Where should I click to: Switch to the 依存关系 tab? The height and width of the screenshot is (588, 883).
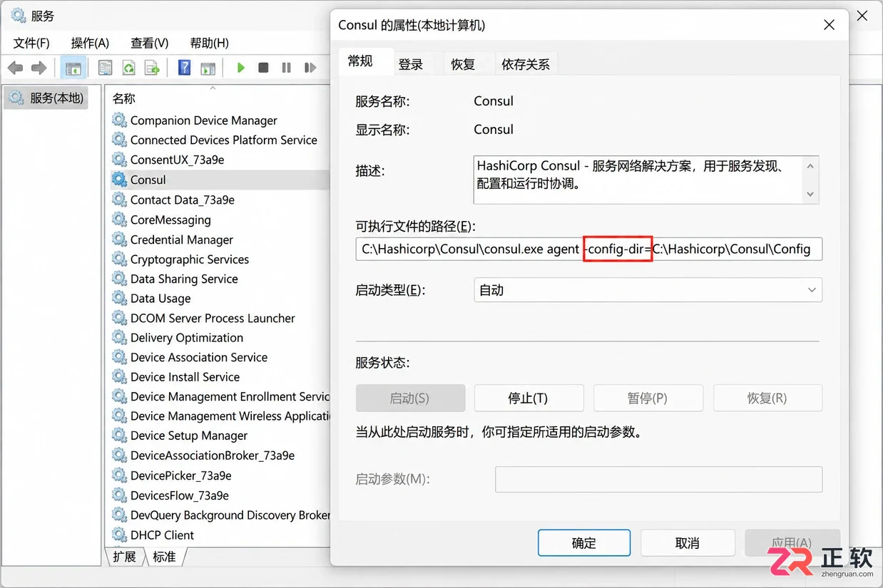526,64
